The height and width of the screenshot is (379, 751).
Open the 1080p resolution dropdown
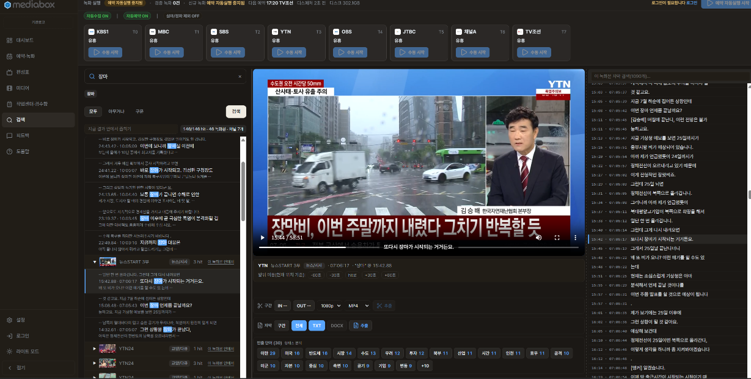[330, 306]
